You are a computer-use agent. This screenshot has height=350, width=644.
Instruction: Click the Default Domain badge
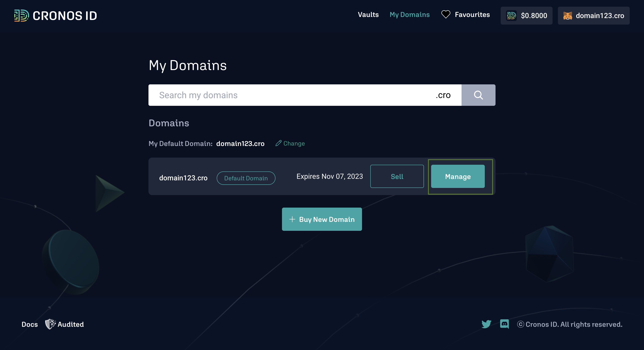(246, 178)
